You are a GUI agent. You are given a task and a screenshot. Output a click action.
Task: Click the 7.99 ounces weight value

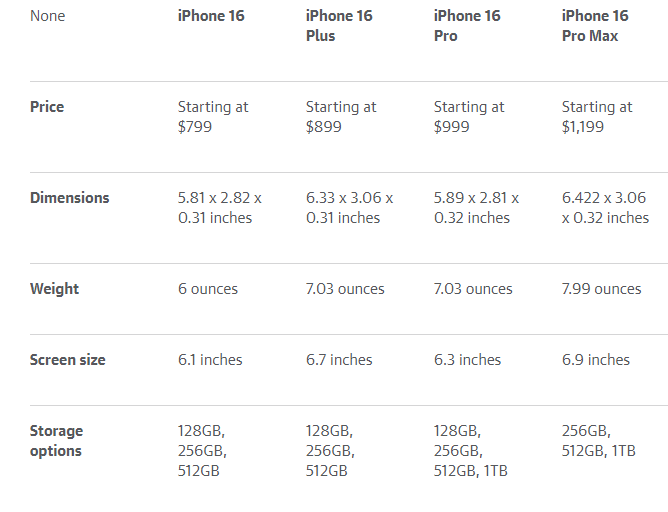click(x=602, y=289)
